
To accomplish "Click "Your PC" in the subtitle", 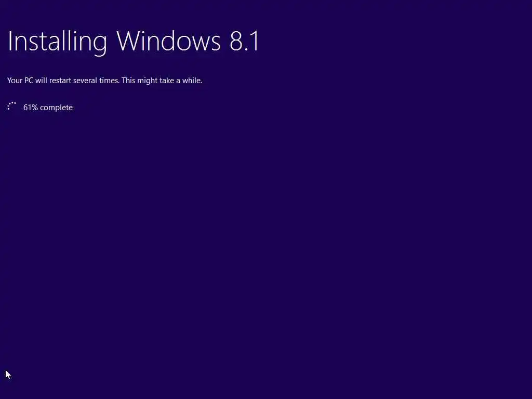I will (20, 81).
